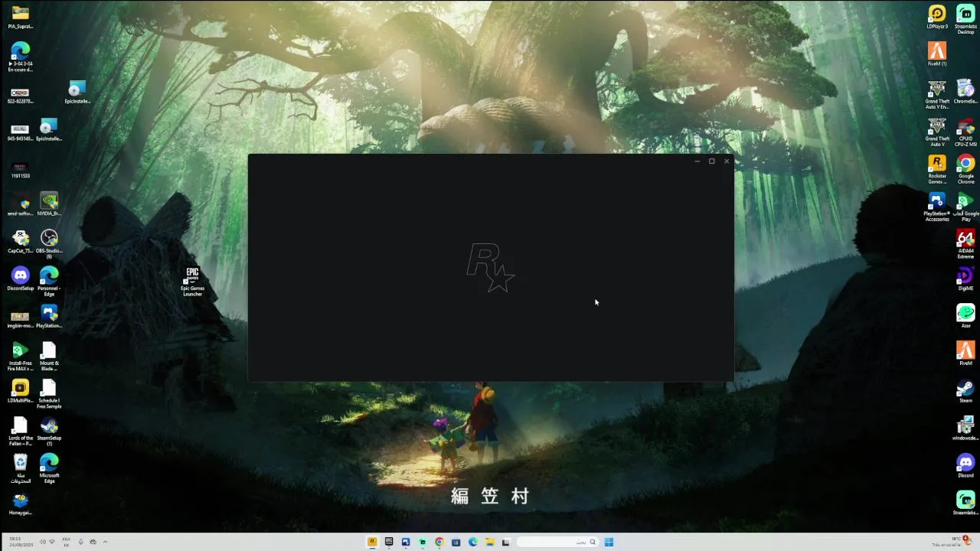980x551 pixels.
Task: Open Google Play Games desktop shortcut
Action: (965, 207)
